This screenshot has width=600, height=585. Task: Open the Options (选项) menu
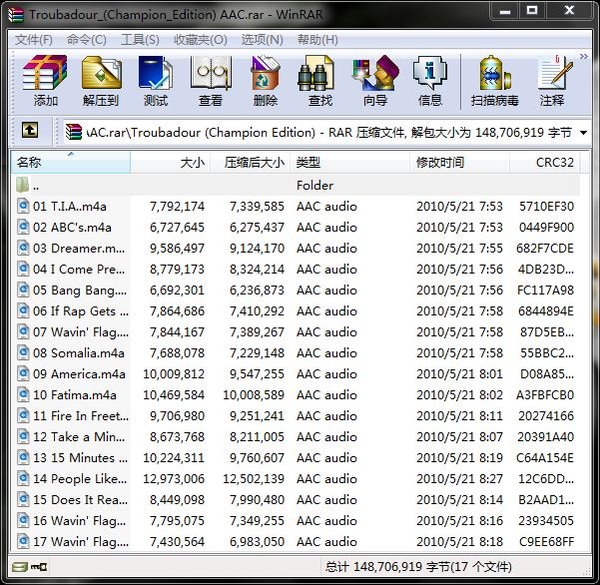[x=262, y=39]
